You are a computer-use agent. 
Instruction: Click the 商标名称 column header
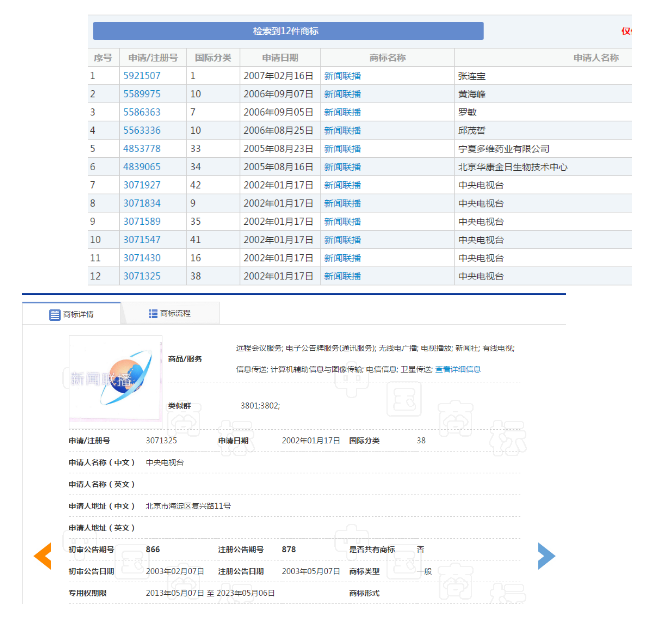click(387, 58)
